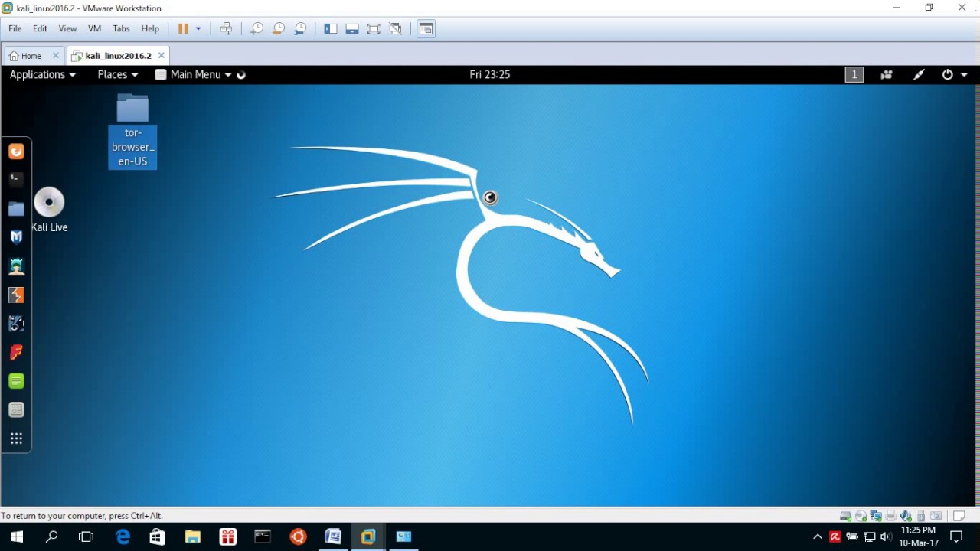Open Windows Task View
The image size is (980, 551).
86,536
